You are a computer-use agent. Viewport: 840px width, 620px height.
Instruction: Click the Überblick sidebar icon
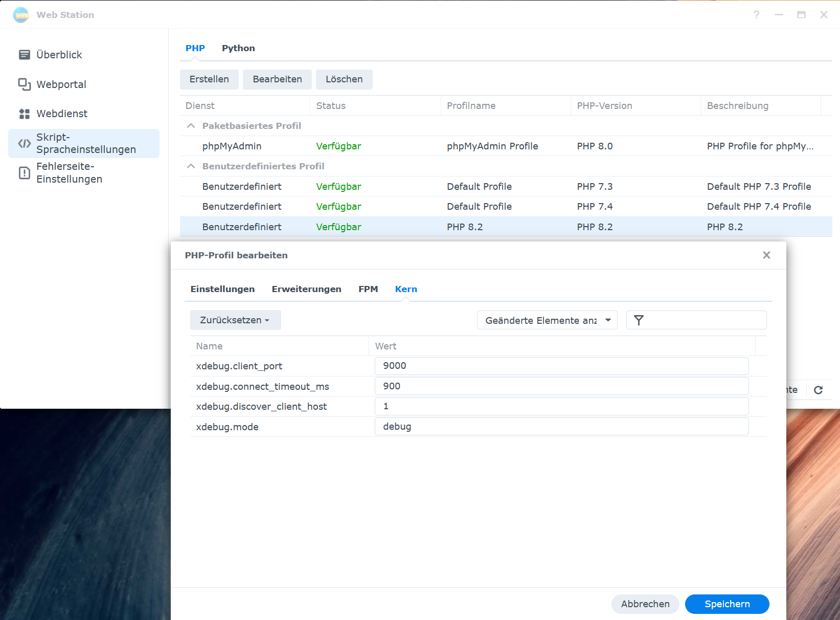pyautogui.click(x=24, y=55)
